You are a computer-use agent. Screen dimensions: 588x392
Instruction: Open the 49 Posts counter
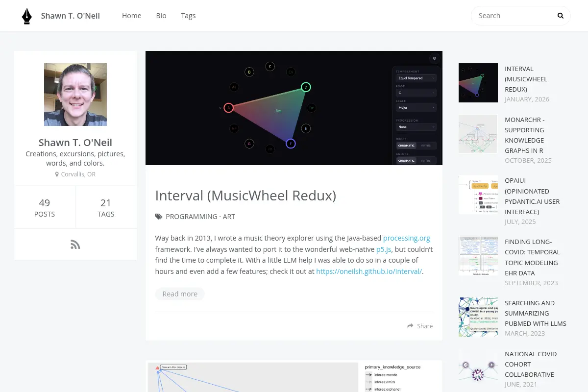pyautogui.click(x=45, y=207)
